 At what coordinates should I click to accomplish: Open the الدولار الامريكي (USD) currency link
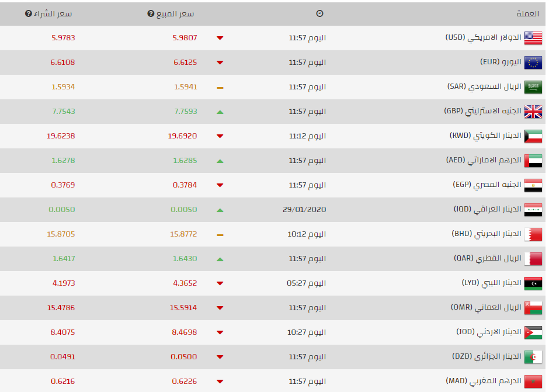click(x=483, y=37)
